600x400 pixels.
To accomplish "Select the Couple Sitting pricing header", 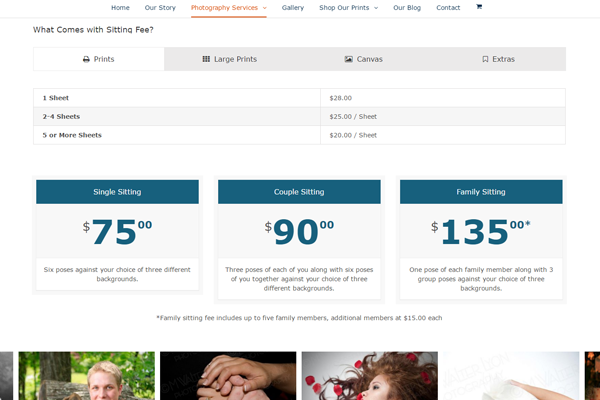I will [299, 192].
